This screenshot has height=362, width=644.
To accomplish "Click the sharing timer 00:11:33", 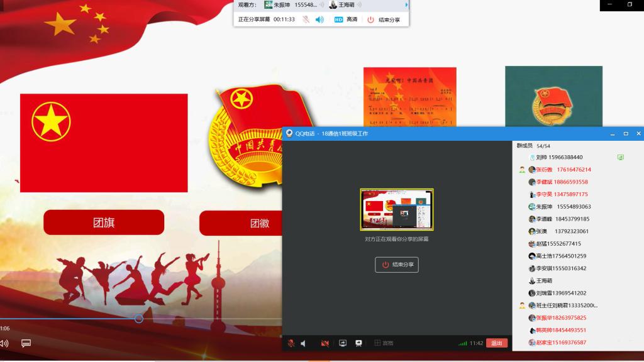I will (x=284, y=19).
